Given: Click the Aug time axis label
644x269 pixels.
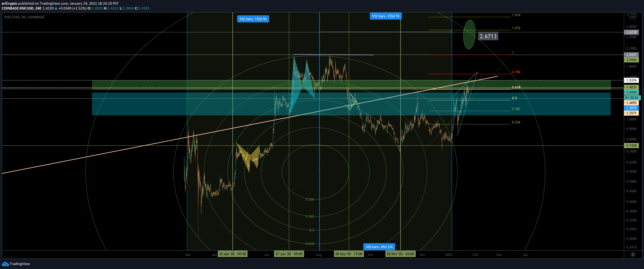Looking at the screenshot, I should (318, 255).
